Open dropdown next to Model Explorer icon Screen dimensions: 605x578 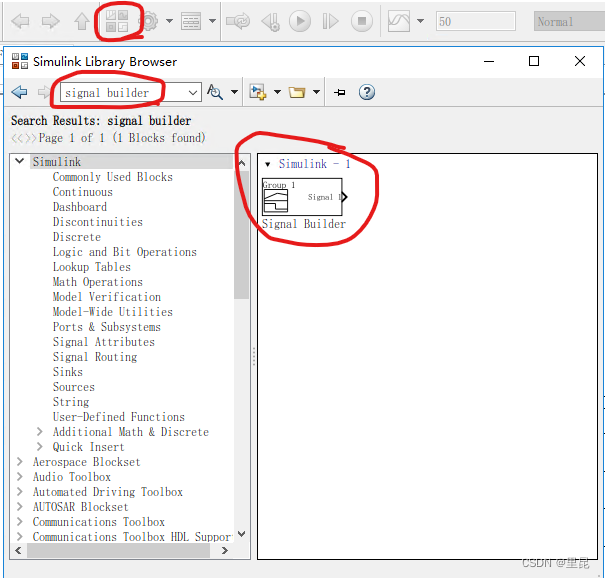(212, 21)
